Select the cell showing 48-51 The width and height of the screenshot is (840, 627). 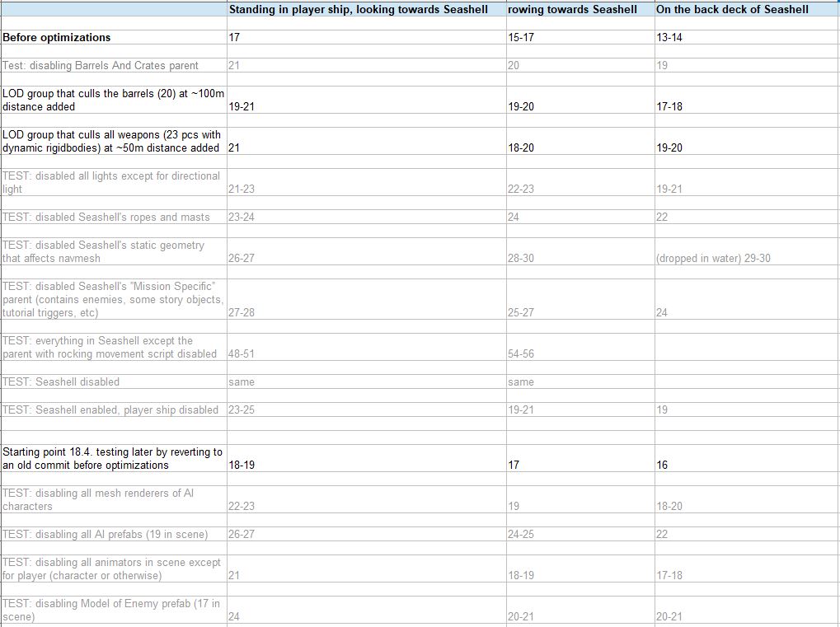point(242,354)
